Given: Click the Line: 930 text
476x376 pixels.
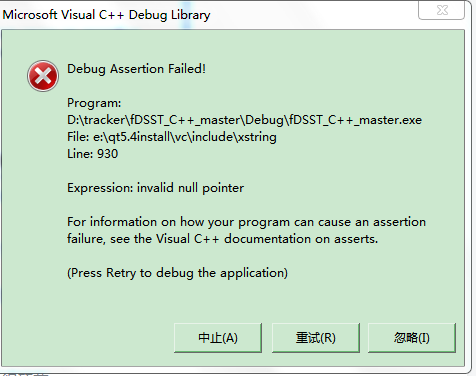Looking at the screenshot, I should pyautogui.click(x=92, y=154).
